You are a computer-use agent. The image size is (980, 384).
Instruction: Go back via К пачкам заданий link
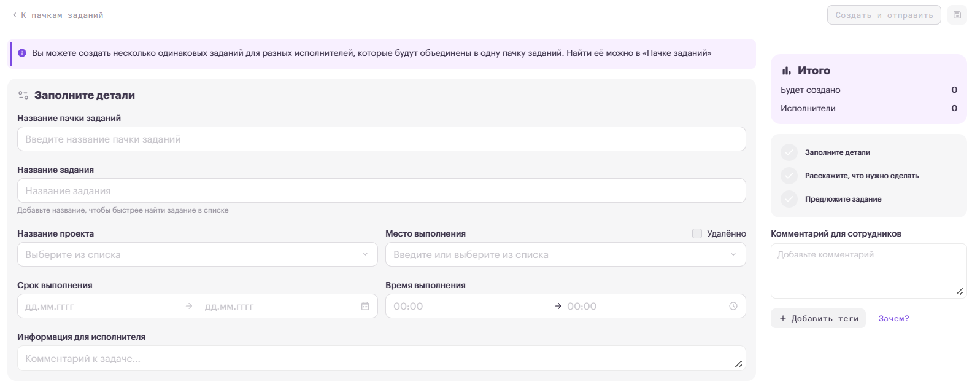pos(58,15)
